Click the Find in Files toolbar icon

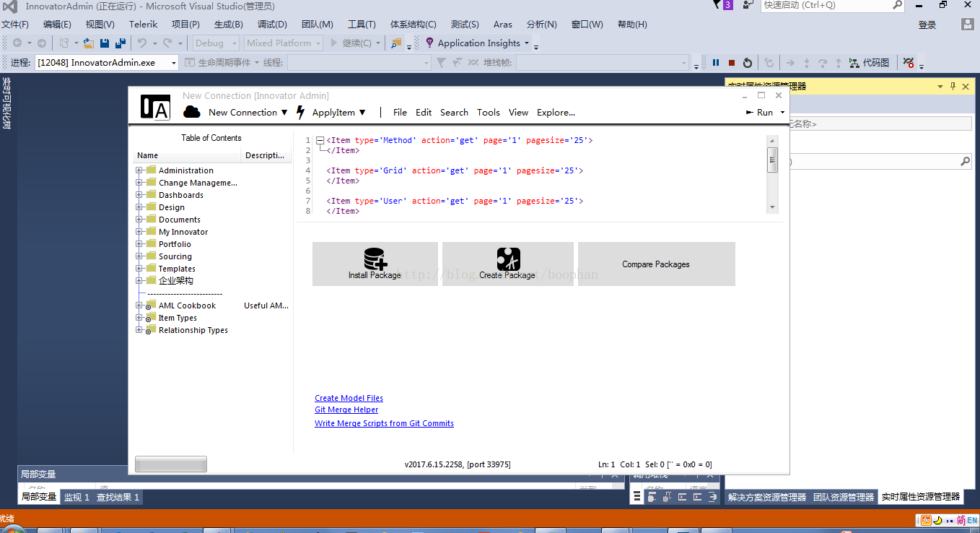pos(396,43)
